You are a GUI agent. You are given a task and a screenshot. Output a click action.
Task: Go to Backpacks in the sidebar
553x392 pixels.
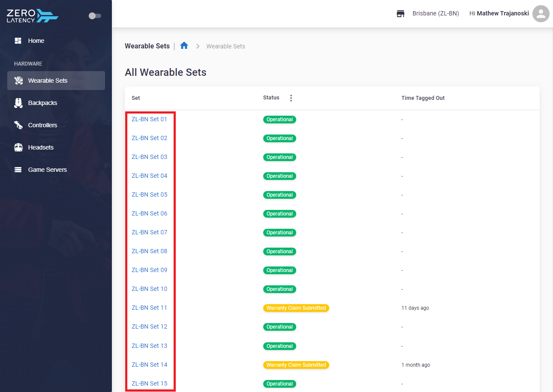56,103
